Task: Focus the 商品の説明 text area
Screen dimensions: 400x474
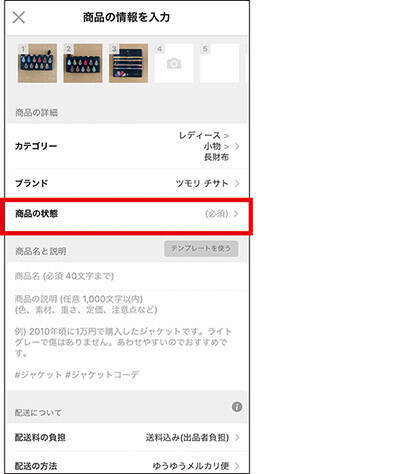Action: pos(127,339)
